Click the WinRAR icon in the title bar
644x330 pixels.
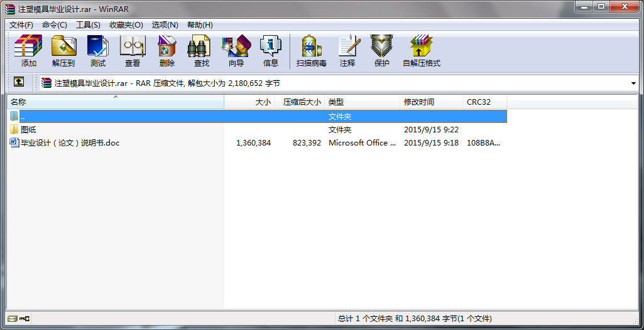point(10,9)
